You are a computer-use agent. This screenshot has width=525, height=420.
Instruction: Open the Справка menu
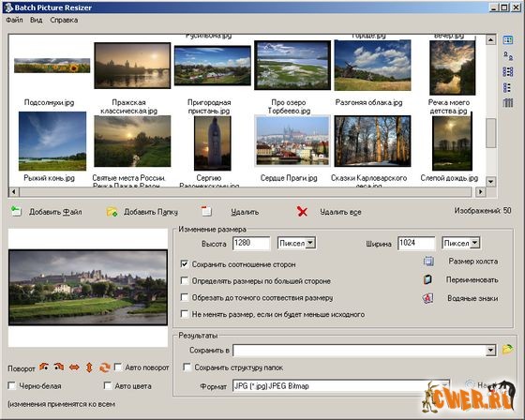point(64,20)
